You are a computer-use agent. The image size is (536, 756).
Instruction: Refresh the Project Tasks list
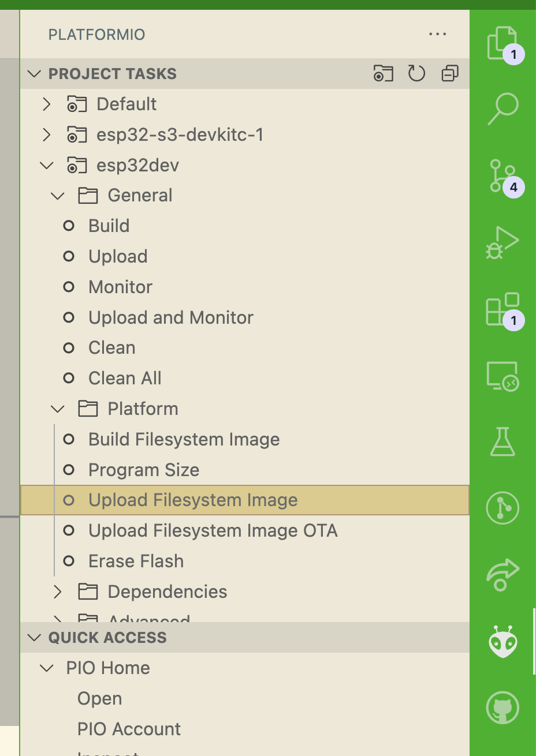coord(416,73)
